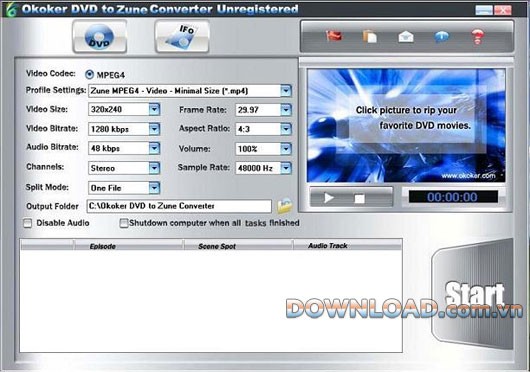Open the Volume dropdown
Image resolution: width=530 pixels, height=372 pixels.
tap(286, 148)
